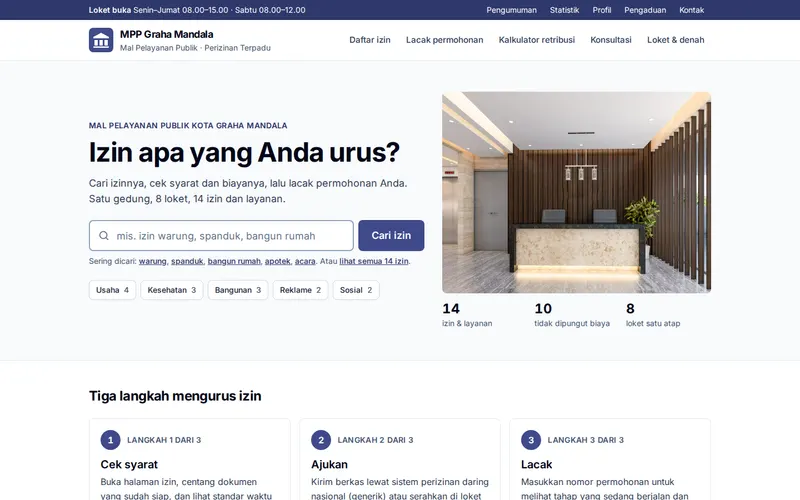Click the 'LANGKAH 3 DARI 3' label
The width and height of the screenshot is (800, 500).
click(585, 440)
